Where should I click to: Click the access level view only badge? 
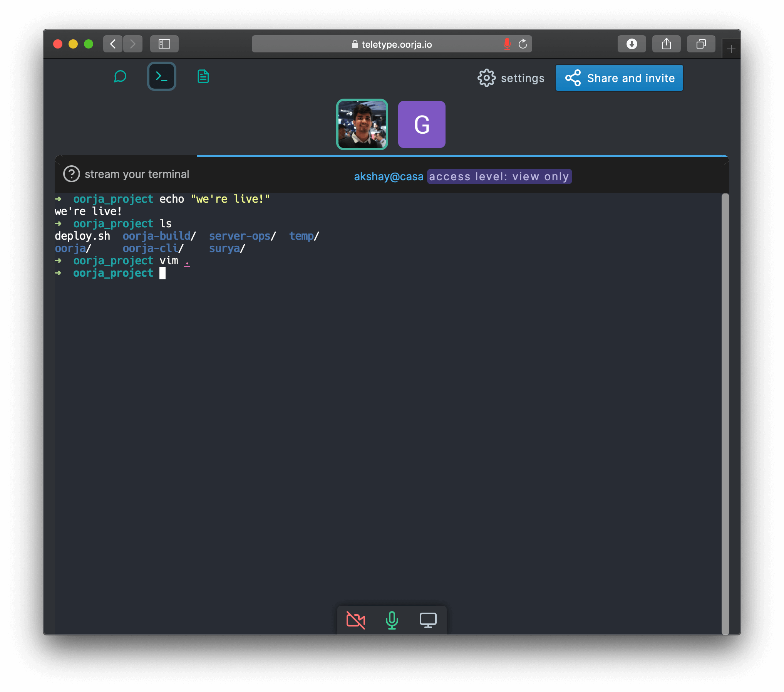click(x=499, y=176)
